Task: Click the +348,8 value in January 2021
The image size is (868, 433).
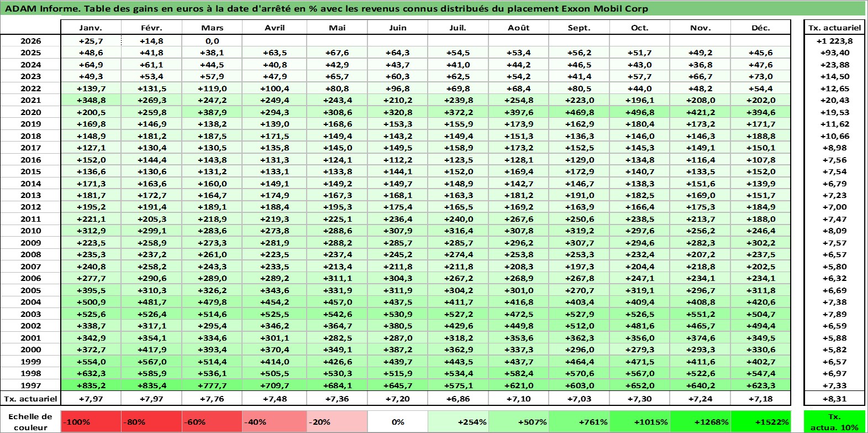Action: coord(91,100)
